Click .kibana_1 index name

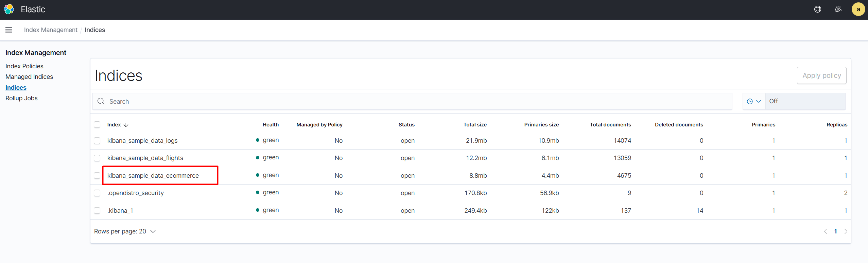pyautogui.click(x=120, y=211)
